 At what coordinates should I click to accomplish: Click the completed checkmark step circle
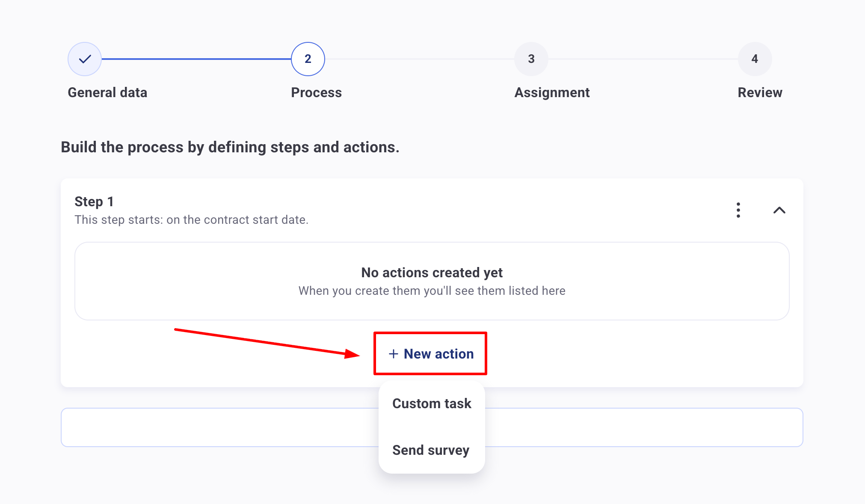(85, 59)
